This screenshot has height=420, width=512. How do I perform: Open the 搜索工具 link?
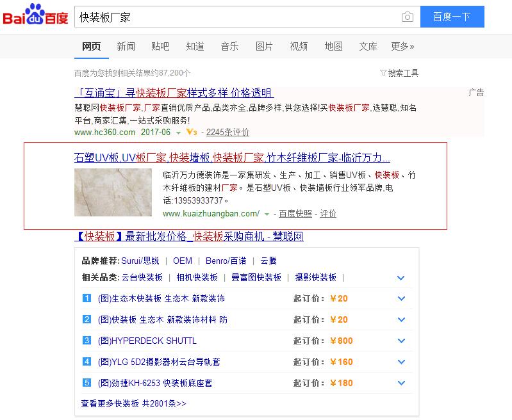coord(403,73)
